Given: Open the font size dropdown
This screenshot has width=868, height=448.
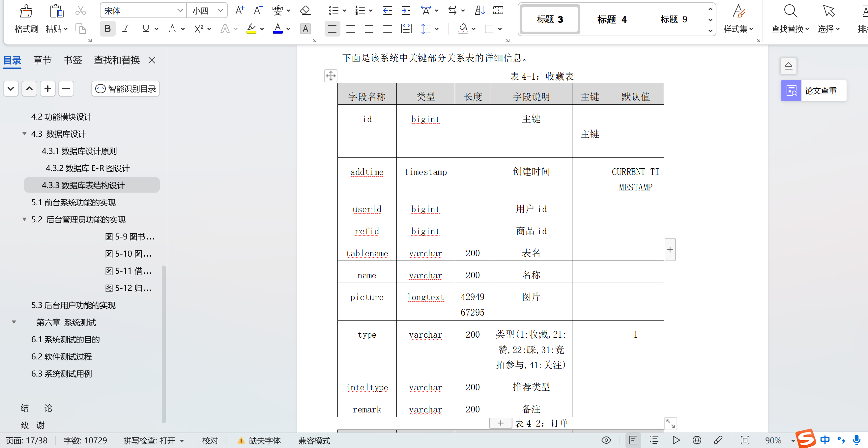Looking at the screenshot, I should click(x=220, y=11).
